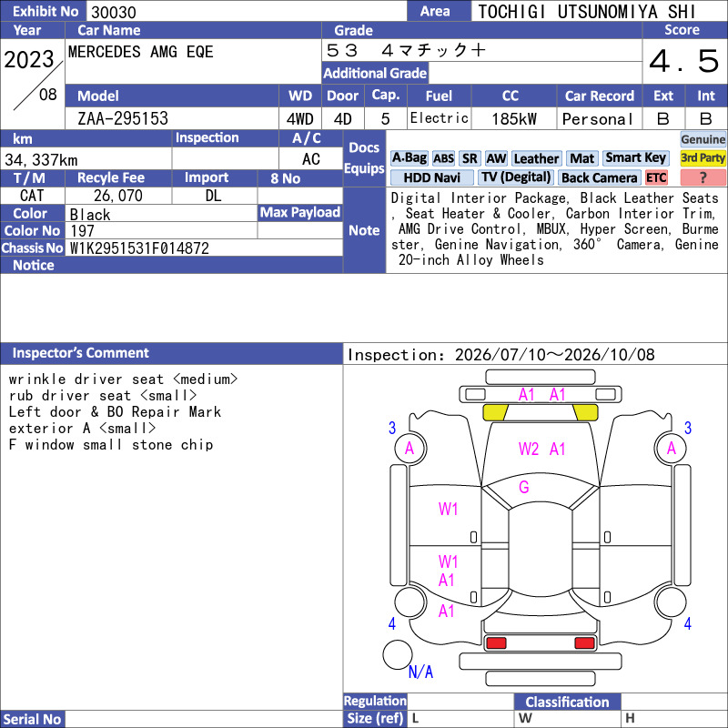Click the chassis number W1K2951531F014872 field

click(x=204, y=248)
